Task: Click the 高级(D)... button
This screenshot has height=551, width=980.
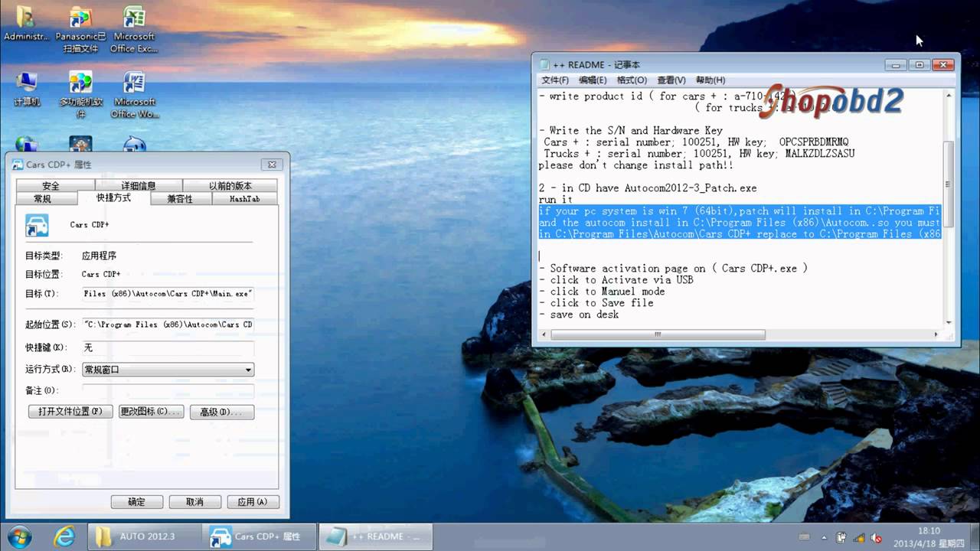Action: [x=221, y=412]
